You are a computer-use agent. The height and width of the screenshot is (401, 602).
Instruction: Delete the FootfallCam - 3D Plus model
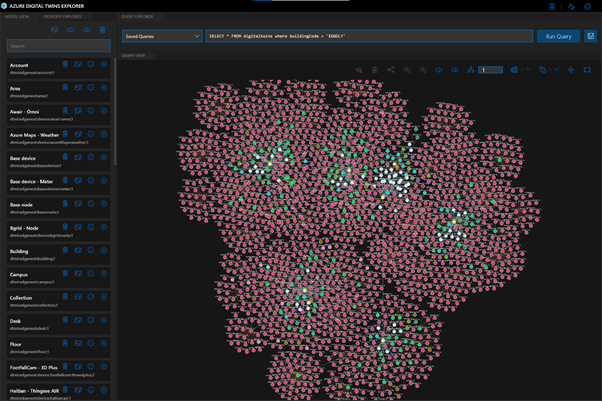pyautogui.click(x=65, y=366)
